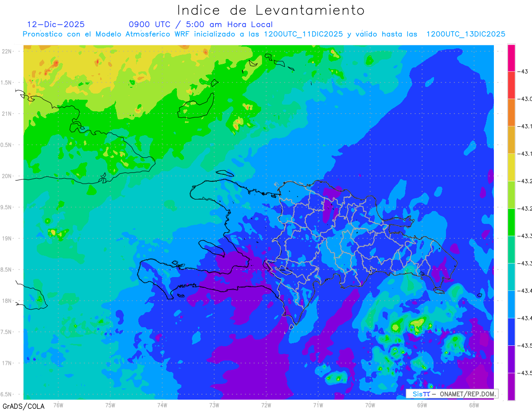The height and width of the screenshot is (411, 532).
Task: Click the 'Indice de Levantamiento' title
Action: (x=271, y=10)
